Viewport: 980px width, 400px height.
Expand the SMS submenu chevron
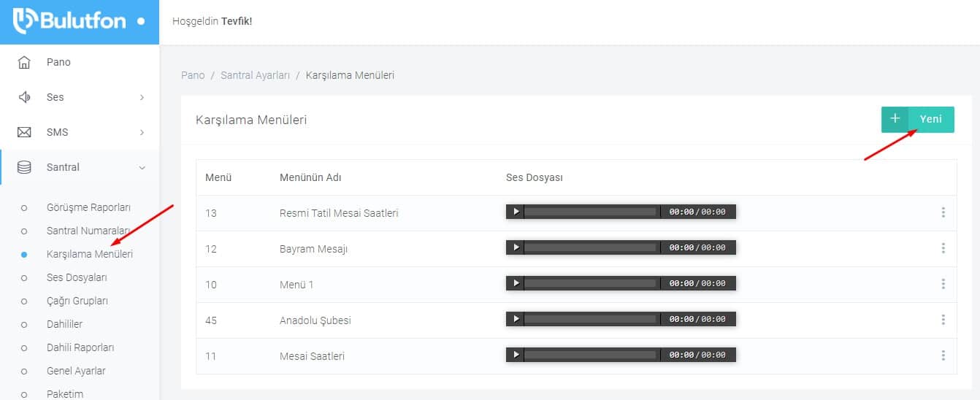coord(142,132)
